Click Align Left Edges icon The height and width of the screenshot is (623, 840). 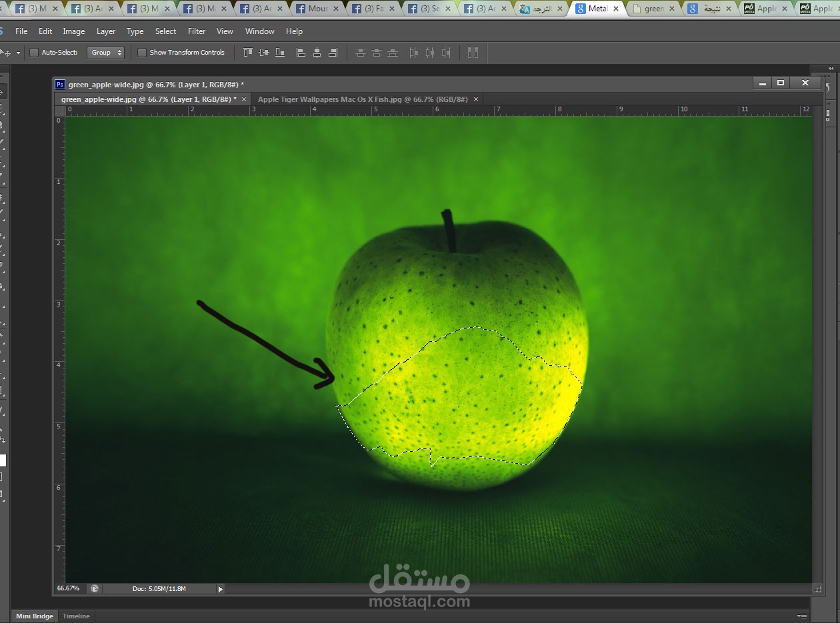[301, 53]
